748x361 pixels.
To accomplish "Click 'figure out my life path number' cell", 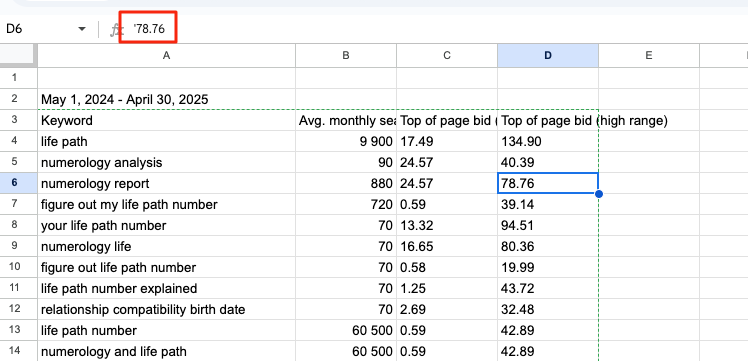I will [x=166, y=204].
